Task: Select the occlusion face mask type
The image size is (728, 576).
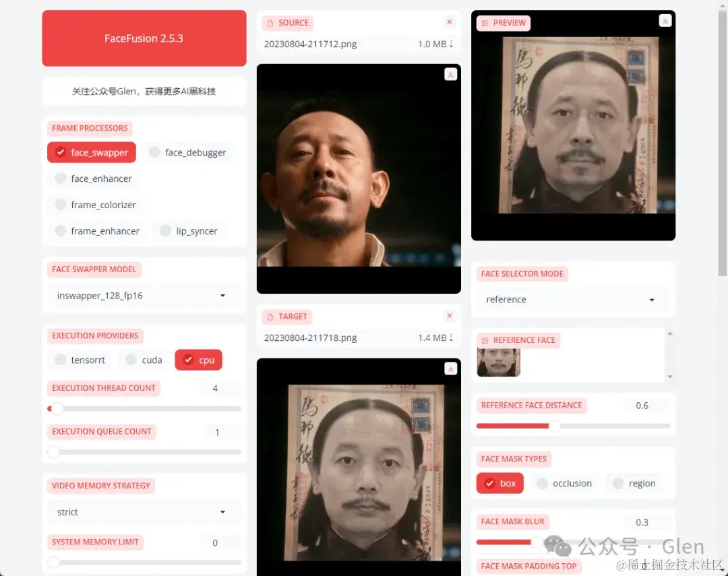Action: [564, 483]
